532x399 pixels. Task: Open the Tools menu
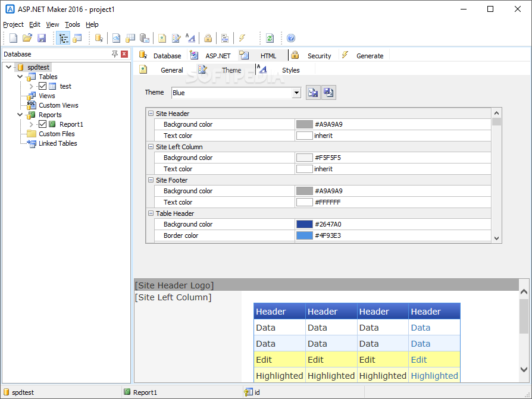(x=72, y=24)
